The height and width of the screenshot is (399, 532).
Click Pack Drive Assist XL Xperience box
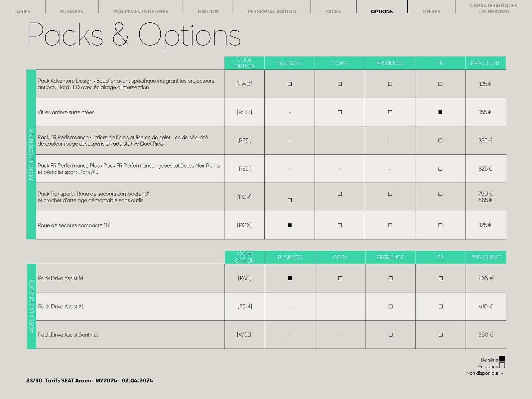tap(390, 307)
